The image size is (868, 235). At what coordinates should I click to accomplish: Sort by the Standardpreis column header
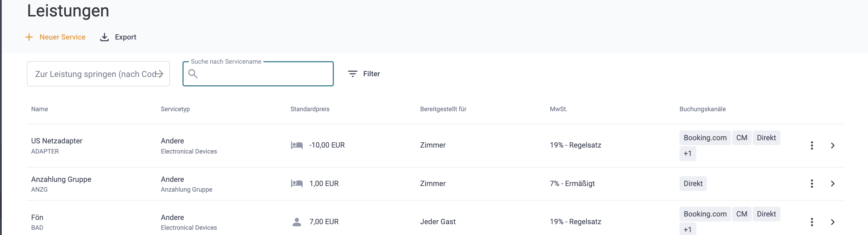pyautogui.click(x=310, y=109)
